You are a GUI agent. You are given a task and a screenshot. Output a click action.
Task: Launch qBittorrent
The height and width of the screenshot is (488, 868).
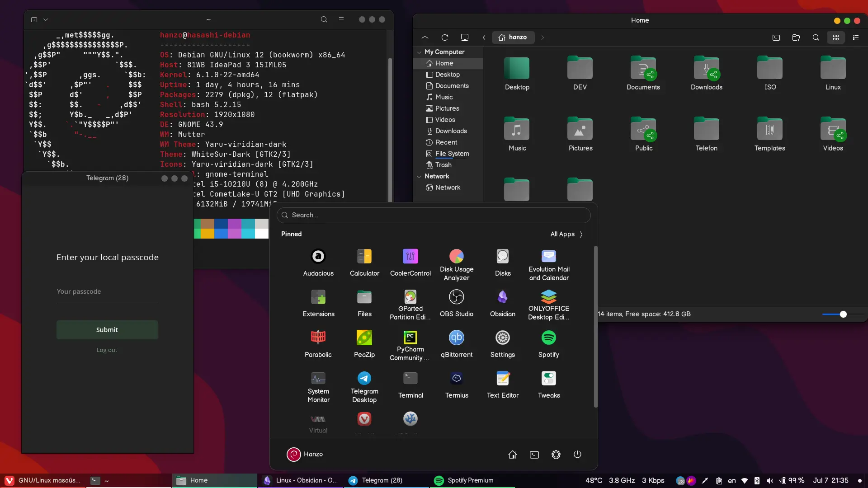tap(457, 343)
